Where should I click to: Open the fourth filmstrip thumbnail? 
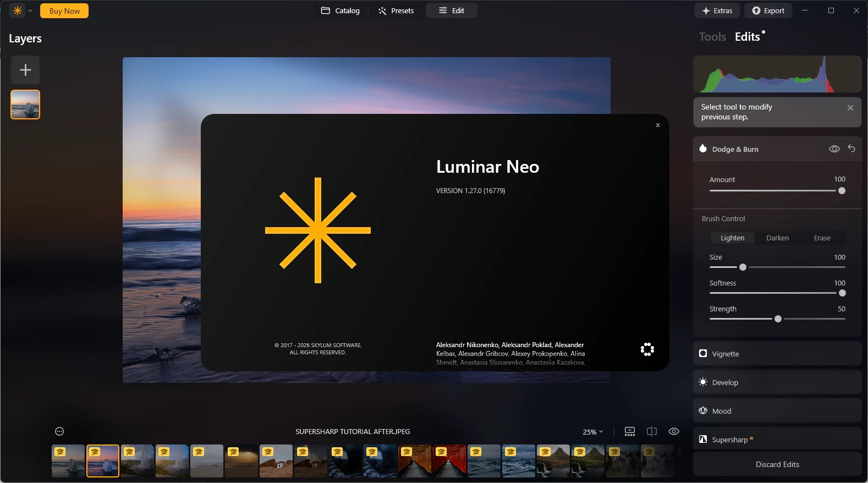click(172, 461)
